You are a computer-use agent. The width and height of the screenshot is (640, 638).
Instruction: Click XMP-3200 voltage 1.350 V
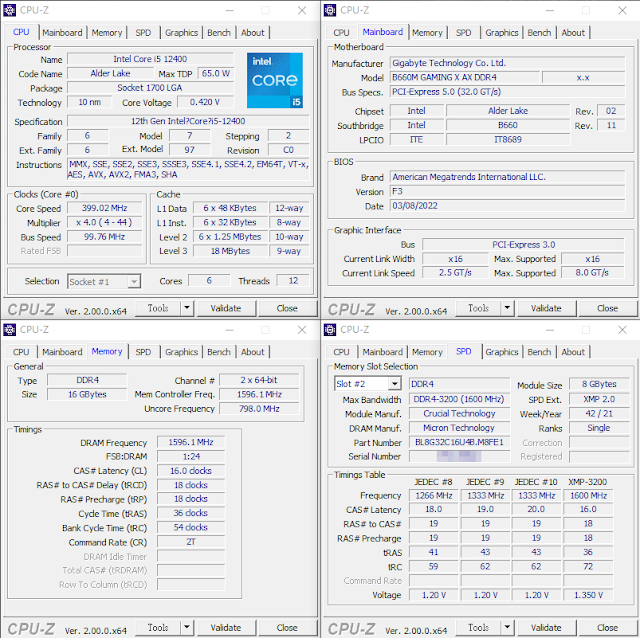(x=588, y=595)
